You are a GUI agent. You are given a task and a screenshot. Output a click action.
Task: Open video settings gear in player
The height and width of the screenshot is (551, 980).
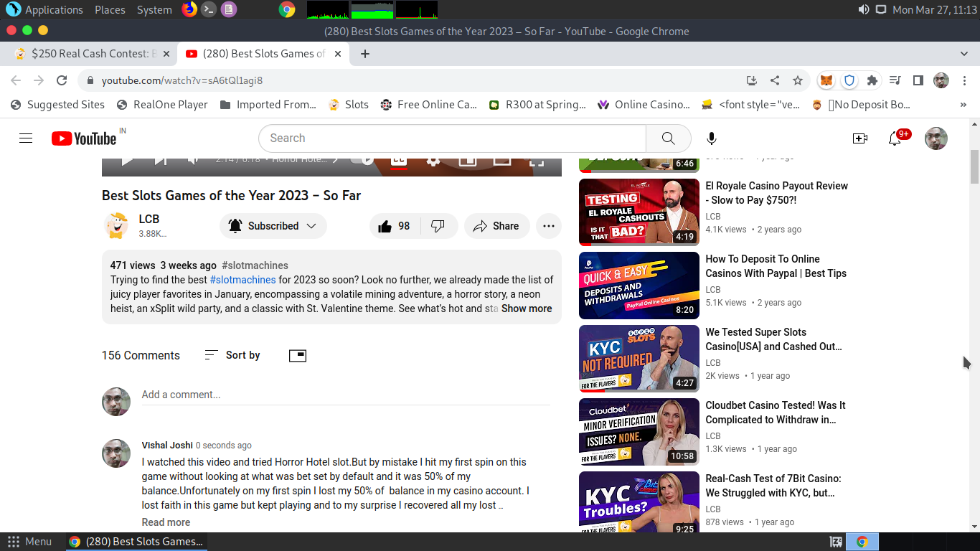coord(433,161)
